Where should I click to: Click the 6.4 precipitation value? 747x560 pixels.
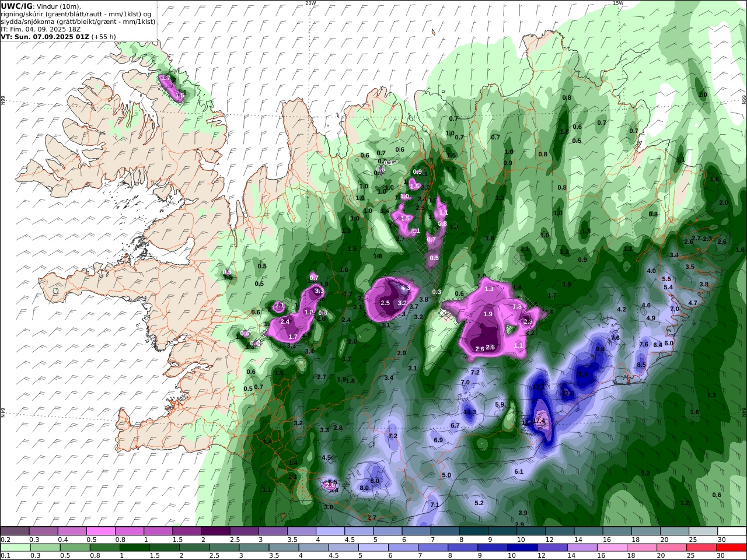[658, 345]
